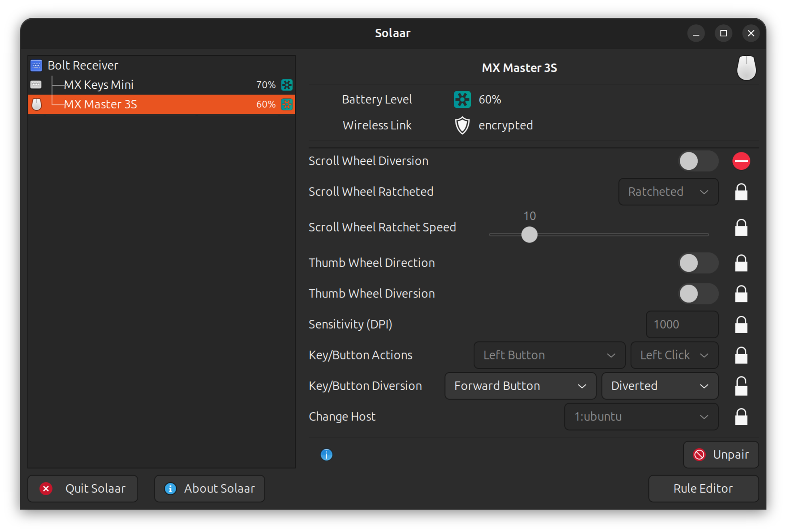Viewport: 787px width, 532px height.
Task: Select MX Keys Mini in the device tree
Action: [x=161, y=85]
